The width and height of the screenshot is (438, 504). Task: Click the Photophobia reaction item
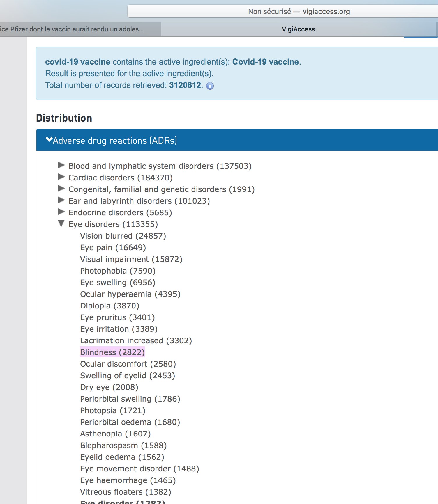[118, 271]
